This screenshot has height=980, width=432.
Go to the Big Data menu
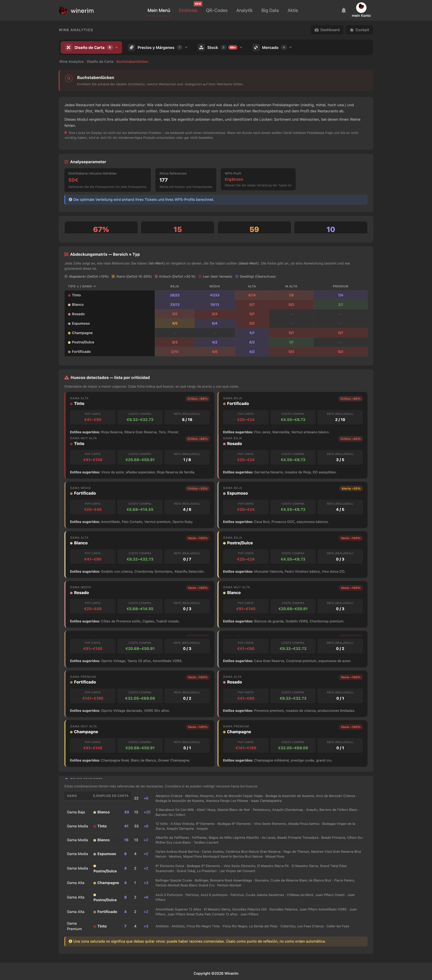tap(270, 11)
